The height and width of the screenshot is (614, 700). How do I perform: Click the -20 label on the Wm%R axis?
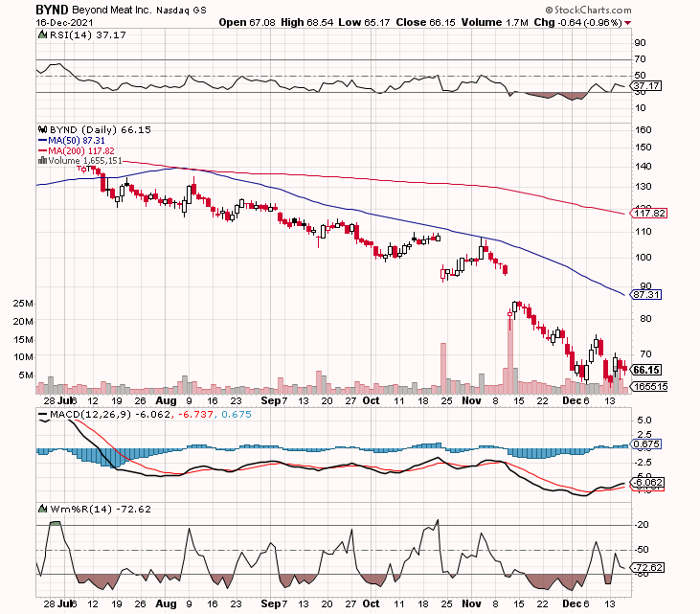point(642,525)
